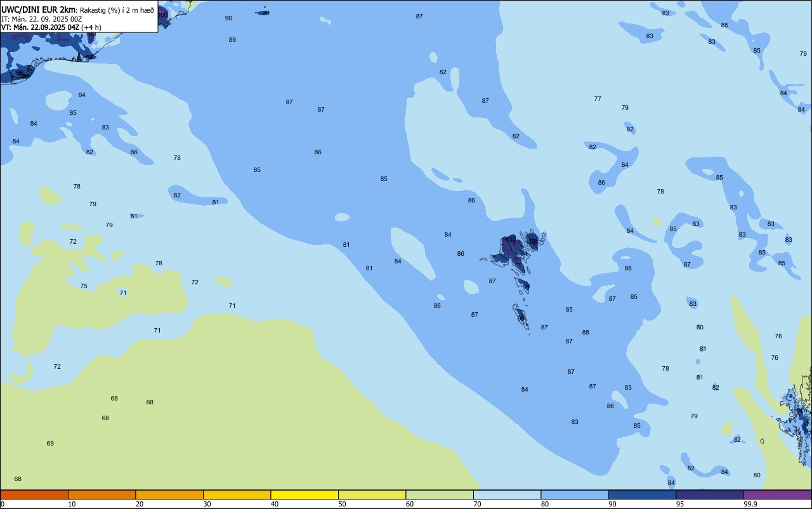Click the humidity value '77' on the map
This screenshot has width=812, height=509.
[598, 99]
